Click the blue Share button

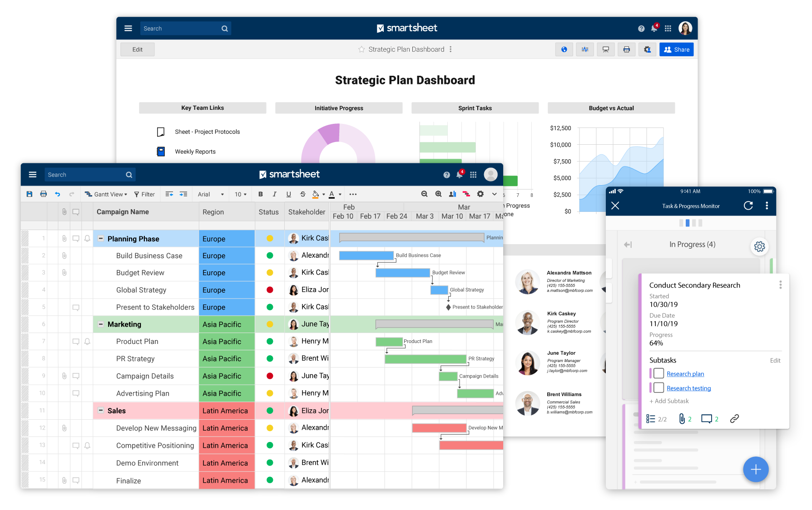coord(676,49)
